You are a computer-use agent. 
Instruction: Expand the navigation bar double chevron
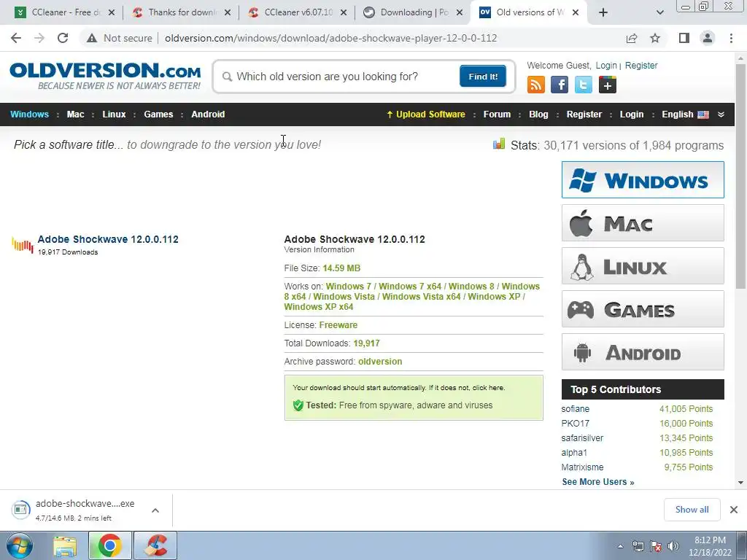[x=721, y=114]
